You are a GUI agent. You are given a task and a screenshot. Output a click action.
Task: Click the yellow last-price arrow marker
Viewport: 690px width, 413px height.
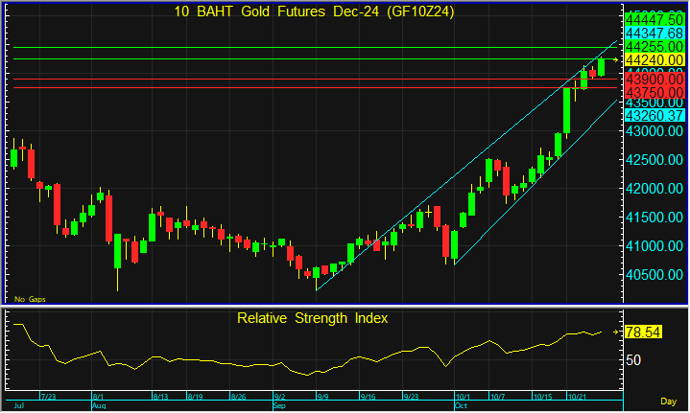click(616, 61)
